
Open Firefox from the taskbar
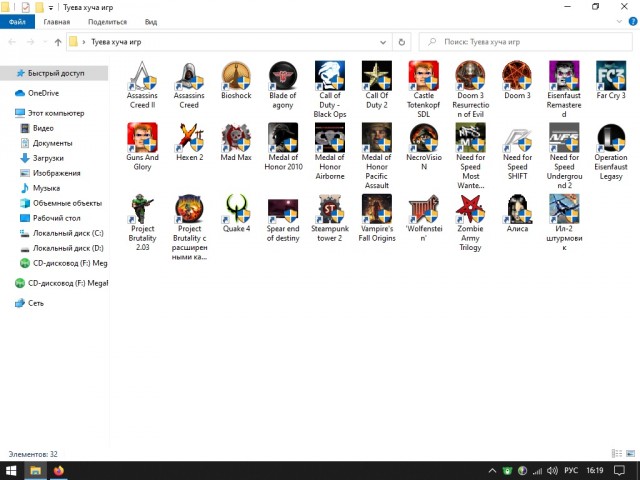[59, 471]
